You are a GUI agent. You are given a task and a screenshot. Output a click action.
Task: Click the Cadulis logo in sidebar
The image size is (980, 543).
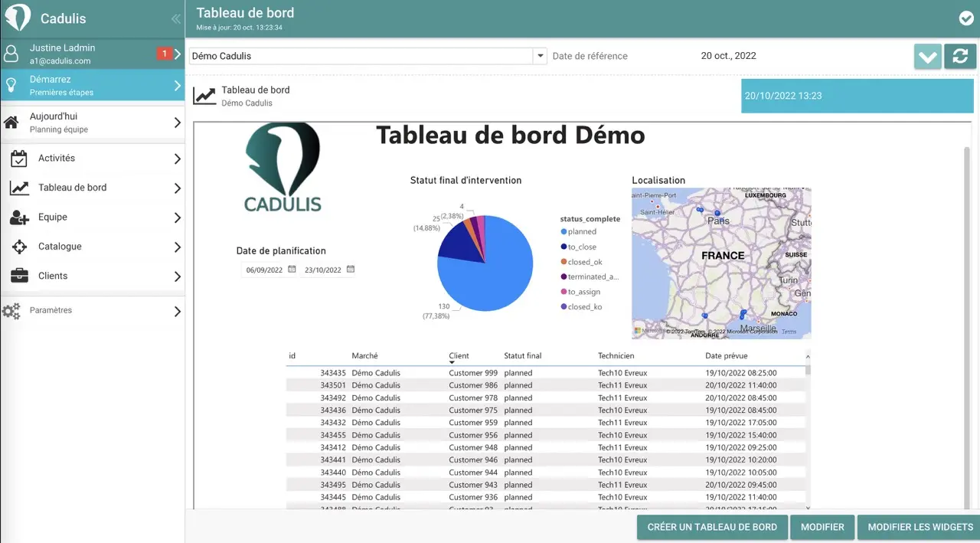pos(18,18)
